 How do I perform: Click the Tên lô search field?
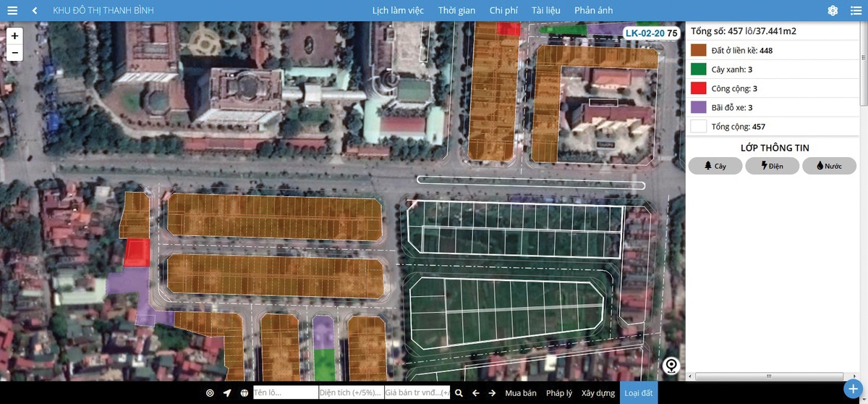[285, 393]
